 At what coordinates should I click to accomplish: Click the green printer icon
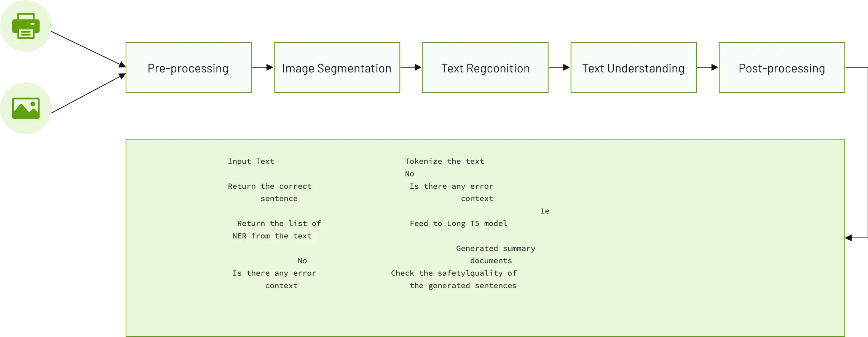click(x=26, y=26)
